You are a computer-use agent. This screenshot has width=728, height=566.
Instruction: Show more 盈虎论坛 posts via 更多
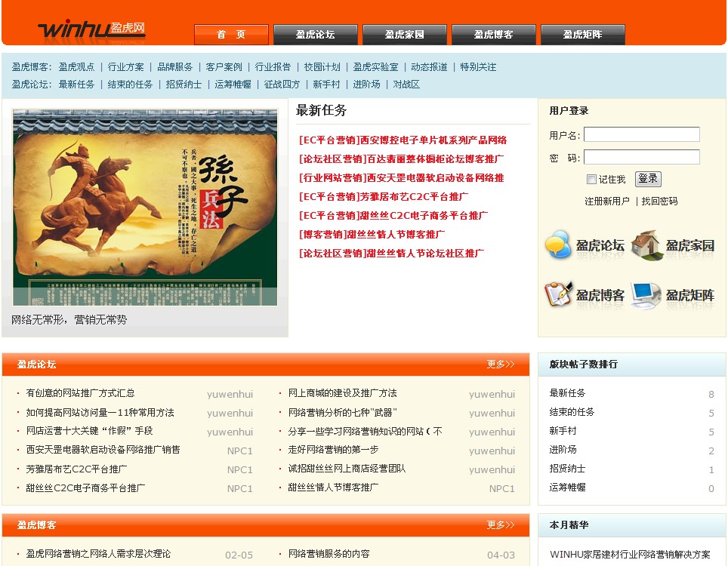tap(501, 365)
